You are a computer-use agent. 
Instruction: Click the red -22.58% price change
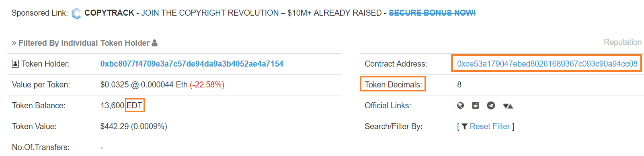coord(207,85)
